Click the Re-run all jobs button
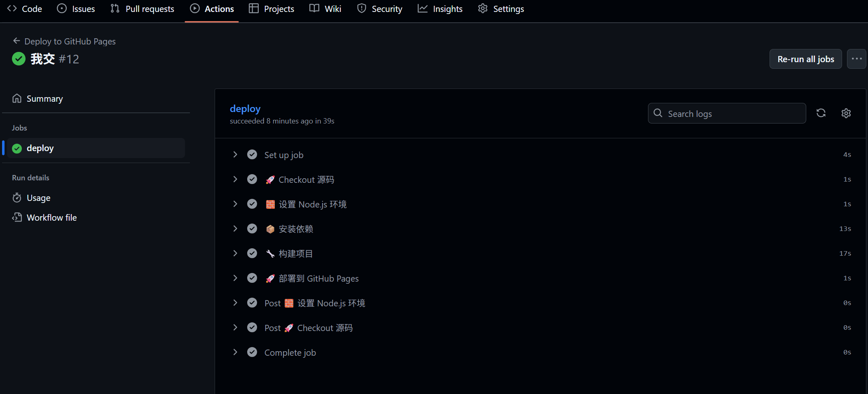This screenshot has width=868, height=394. pyautogui.click(x=805, y=59)
